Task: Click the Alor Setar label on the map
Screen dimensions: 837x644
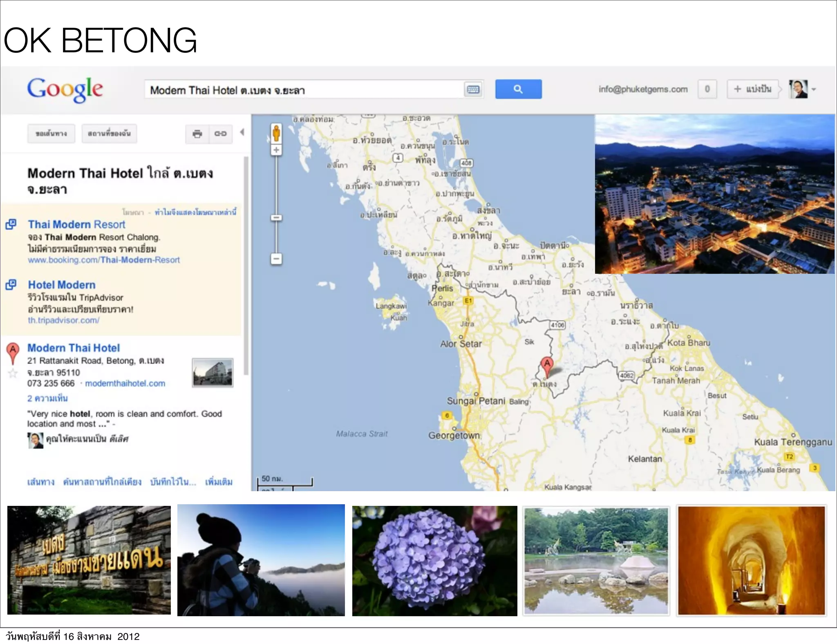Action: click(x=461, y=344)
